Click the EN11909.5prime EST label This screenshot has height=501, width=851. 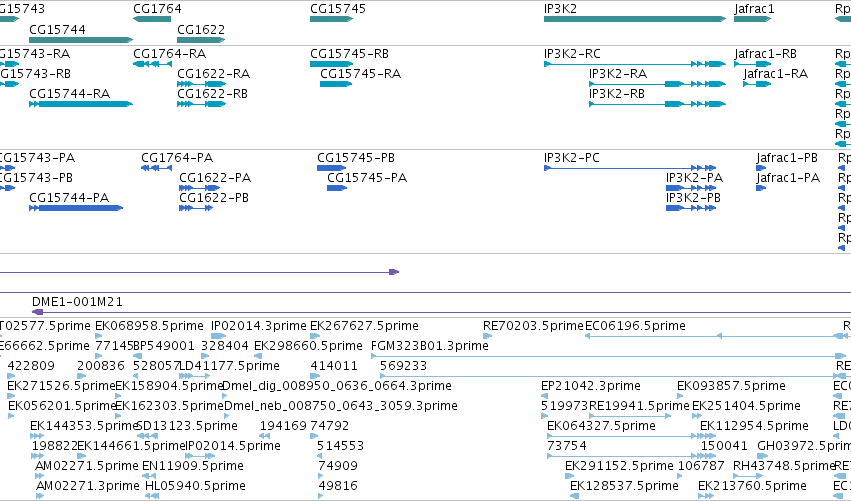point(193,466)
